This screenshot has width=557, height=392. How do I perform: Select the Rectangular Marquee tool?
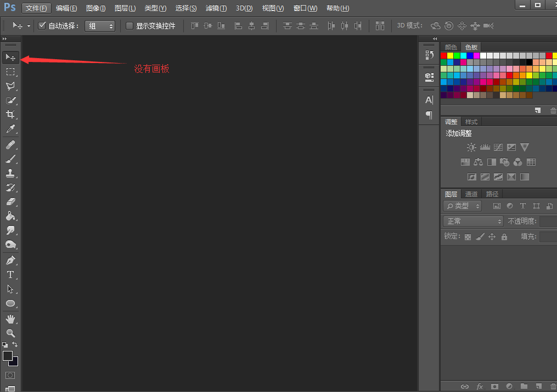click(10, 72)
